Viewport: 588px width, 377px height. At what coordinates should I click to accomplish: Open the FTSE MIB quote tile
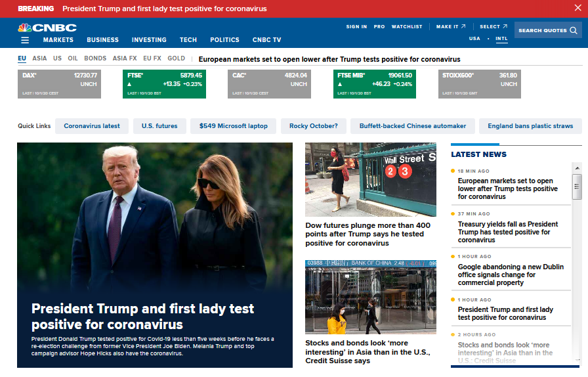tap(375, 84)
